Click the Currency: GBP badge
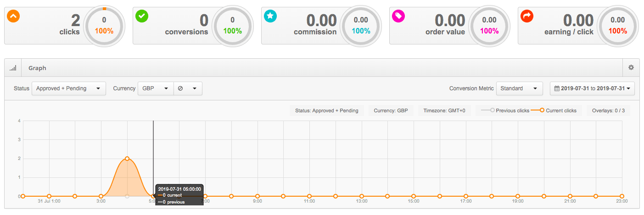 391,110
